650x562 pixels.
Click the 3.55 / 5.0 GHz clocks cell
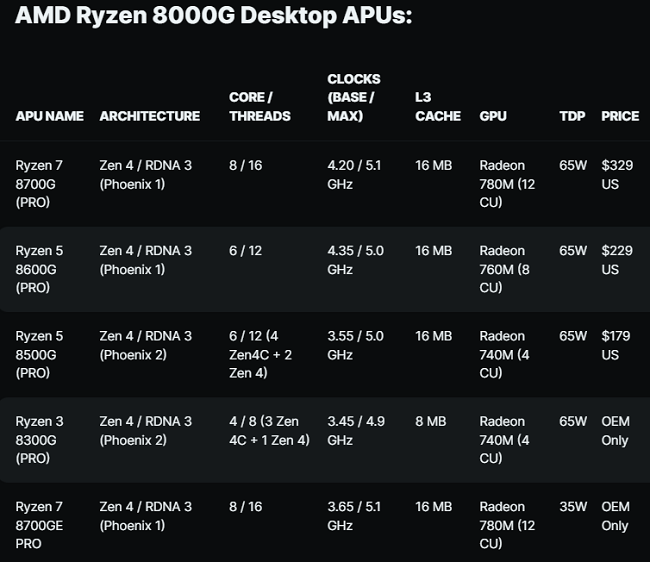pyautogui.click(x=355, y=345)
